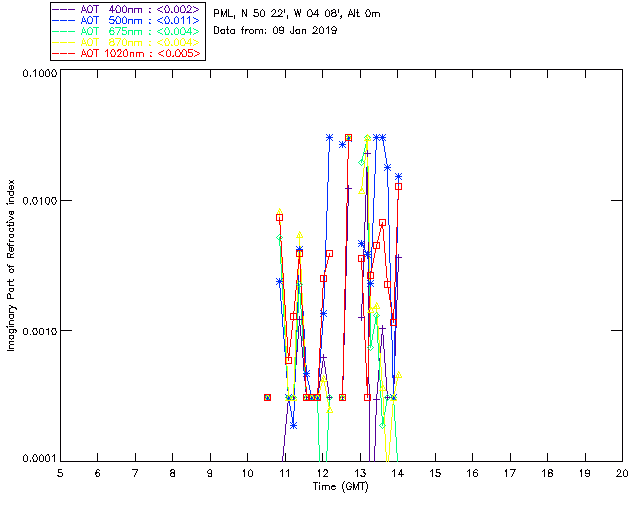Click the AOT 675nm legend entry
640x512 pixels.
pyautogui.click(x=127, y=31)
